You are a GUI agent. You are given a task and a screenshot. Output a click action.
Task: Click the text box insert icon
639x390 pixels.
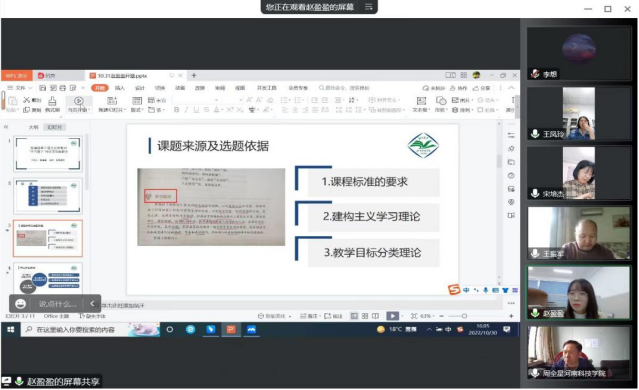pos(421,101)
